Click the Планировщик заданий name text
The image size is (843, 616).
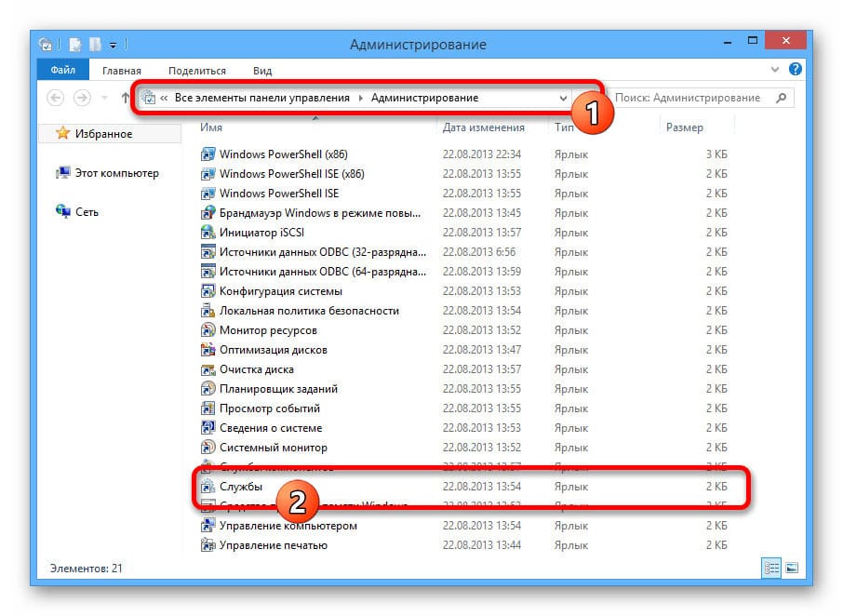pos(278,389)
